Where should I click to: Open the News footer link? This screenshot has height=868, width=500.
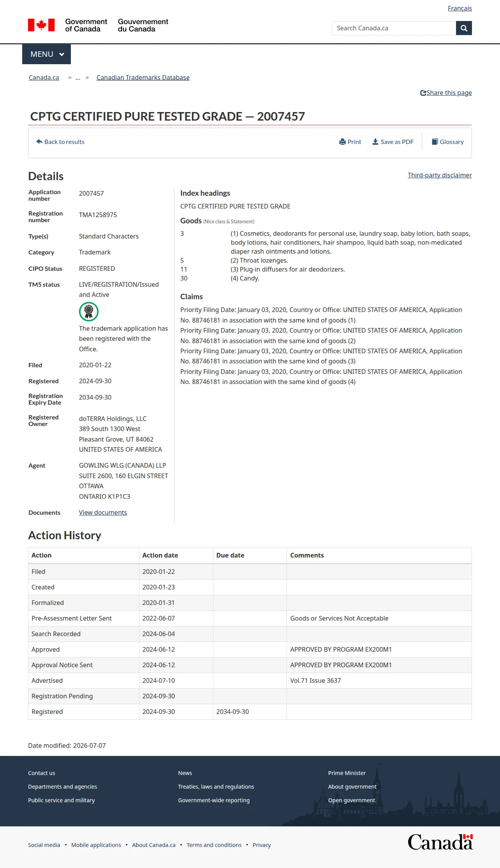click(185, 773)
